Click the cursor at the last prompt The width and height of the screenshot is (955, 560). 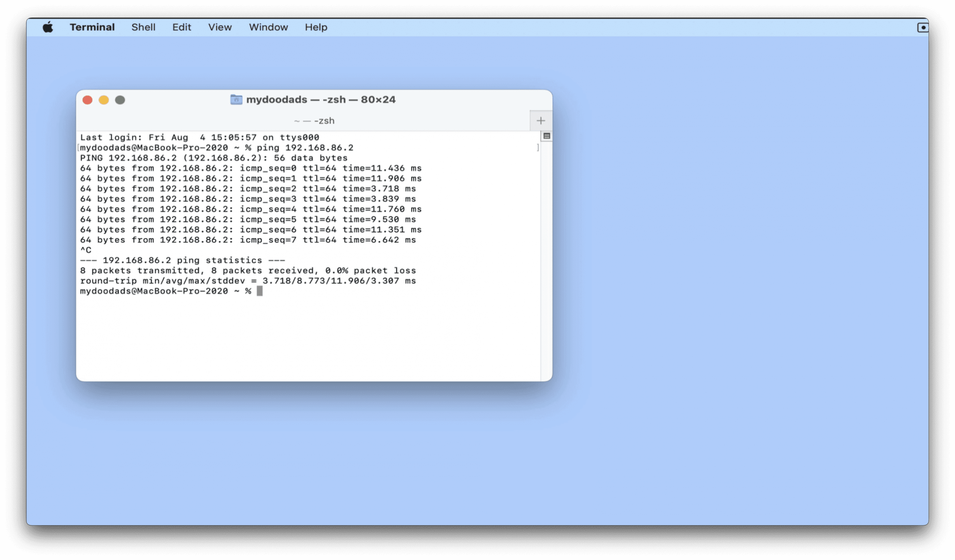[260, 291]
